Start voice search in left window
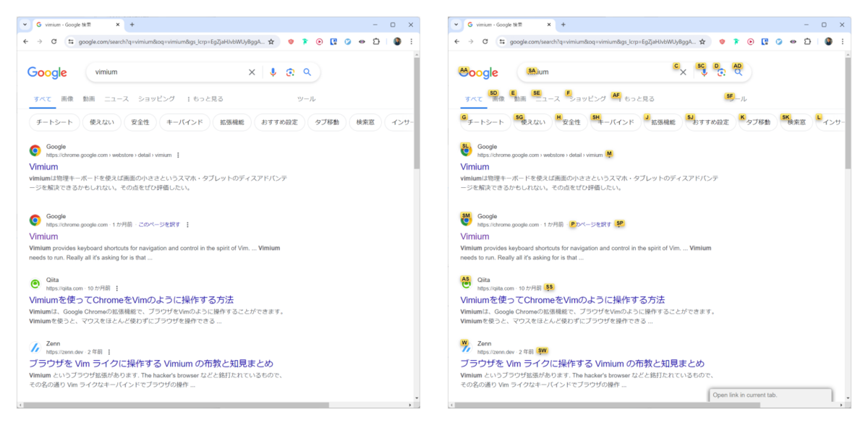This screenshot has width=868, height=425. pos(273,72)
